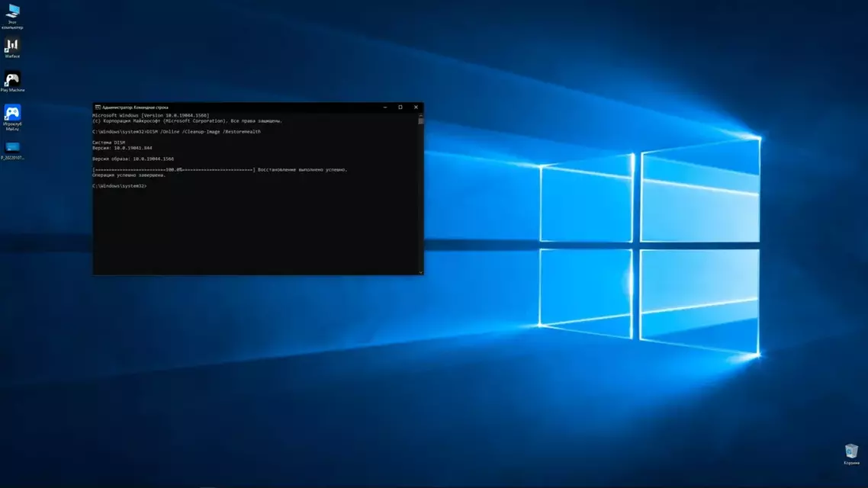Open the Command Prompt window system menu icon
The width and height of the screenshot is (868, 488).
point(98,108)
